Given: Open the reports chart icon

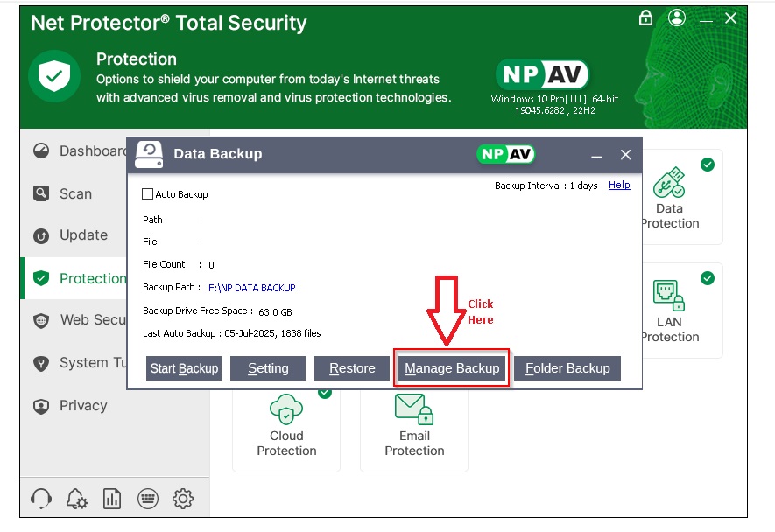Looking at the screenshot, I should coord(112,499).
